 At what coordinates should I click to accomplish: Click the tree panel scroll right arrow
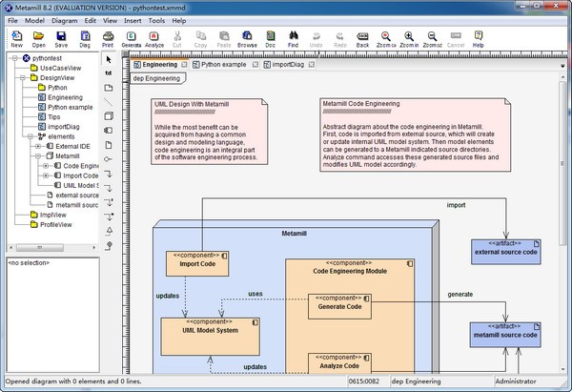pos(93,248)
